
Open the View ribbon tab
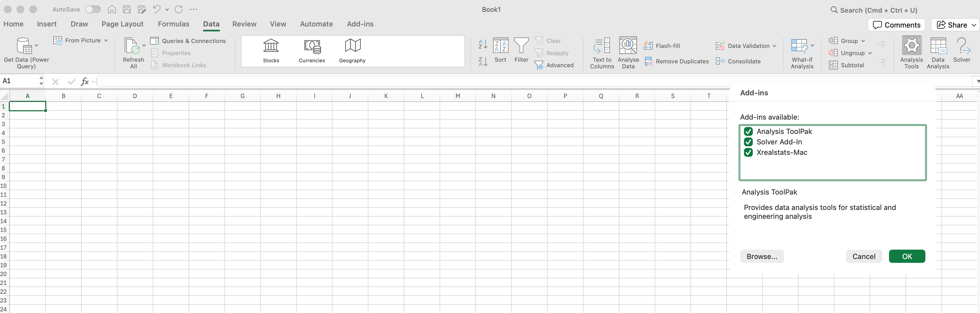[x=278, y=24]
